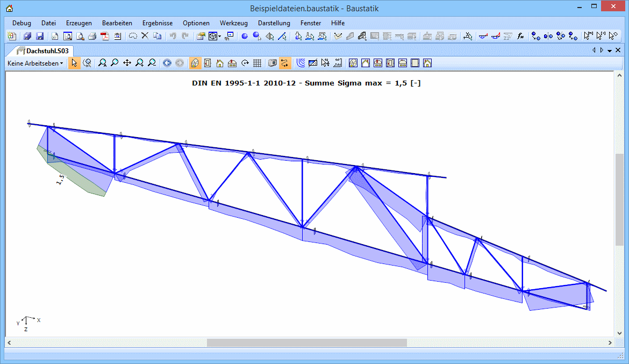629x364 pixels.
Task: Select the pan/move view cross icon
Action: pyautogui.click(x=127, y=63)
